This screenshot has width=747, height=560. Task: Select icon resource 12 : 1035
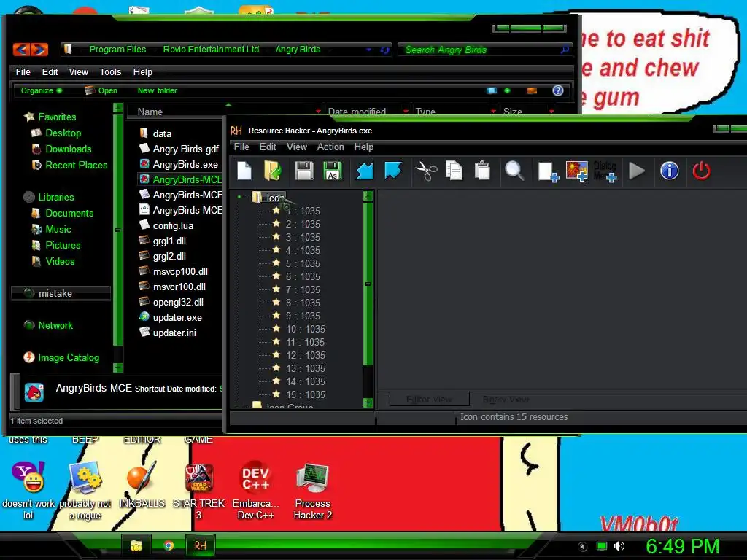click(x=306, y=355)
